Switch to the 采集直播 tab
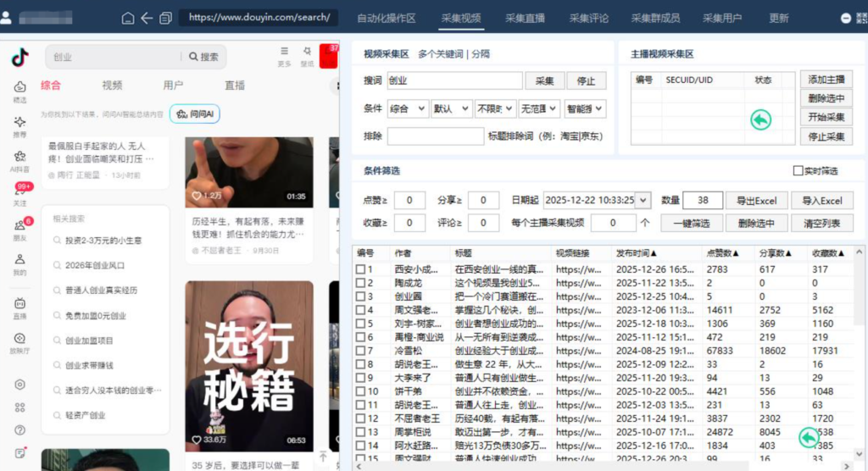The width and height of the screenshot is (868, 471). (525, 18)
